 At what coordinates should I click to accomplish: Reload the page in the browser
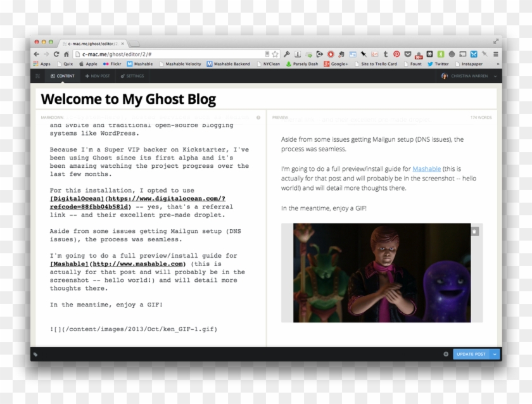[56, 54]
